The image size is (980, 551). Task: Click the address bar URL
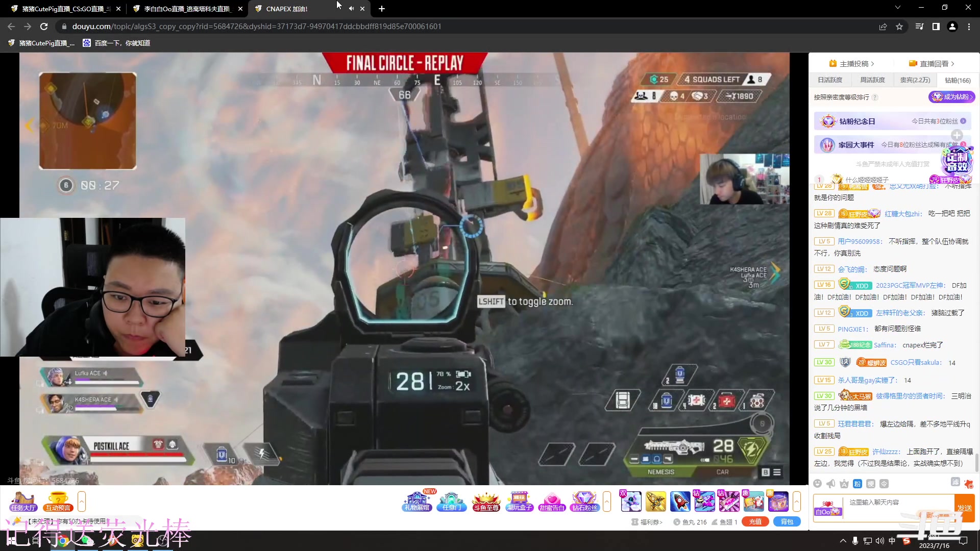(x=257, y=27)
